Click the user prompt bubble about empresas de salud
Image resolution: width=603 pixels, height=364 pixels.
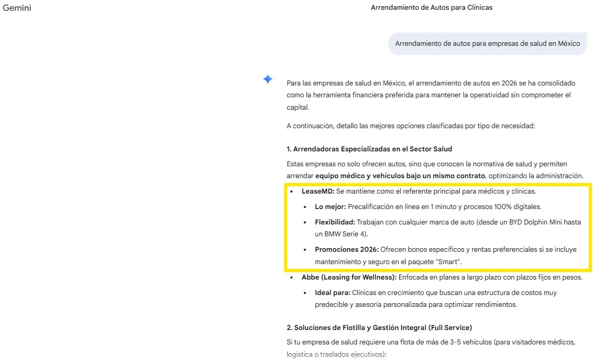coord(487,43)
